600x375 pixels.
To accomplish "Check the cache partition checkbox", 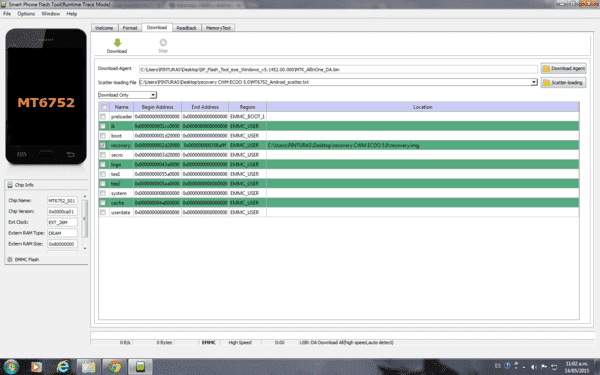I will click(x=103, y=202).
